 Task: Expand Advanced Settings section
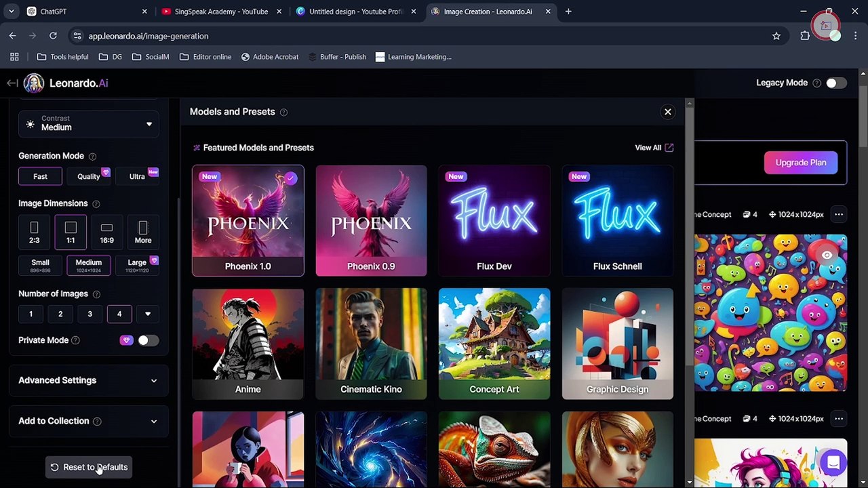[x=88, y=380]
